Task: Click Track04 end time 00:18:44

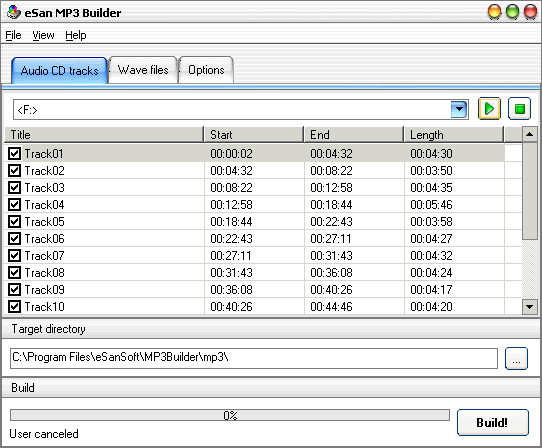Action: pos(331,205)
